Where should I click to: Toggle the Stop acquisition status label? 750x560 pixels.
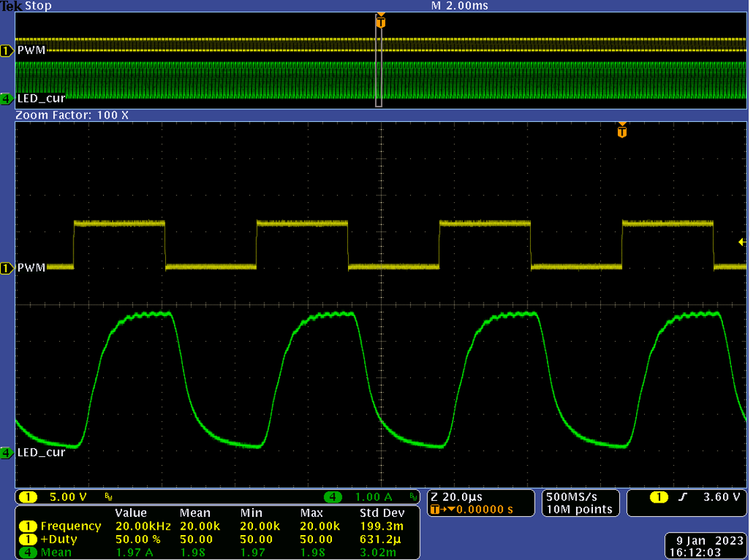[38, 5]
